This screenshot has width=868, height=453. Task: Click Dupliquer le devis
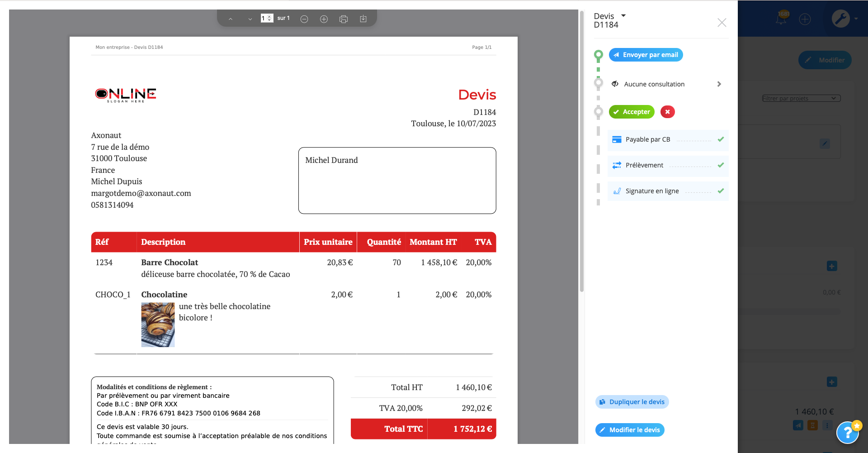click(x=632, y=401)
